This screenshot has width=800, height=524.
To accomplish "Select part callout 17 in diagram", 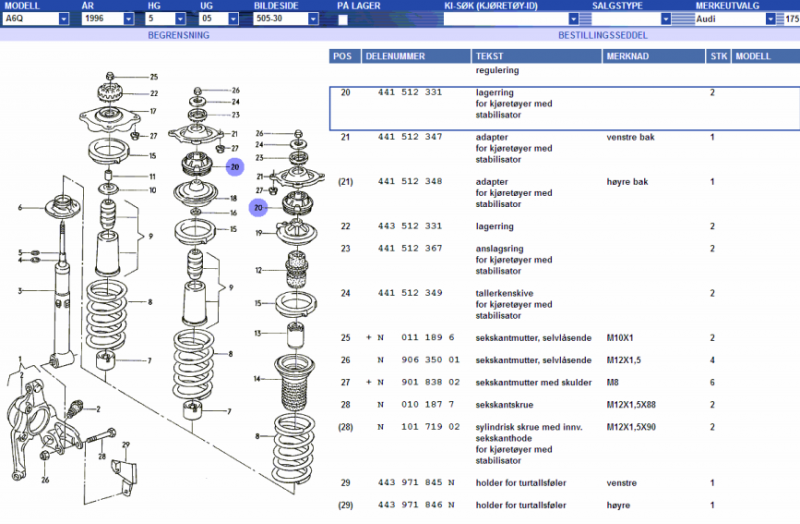I will point(153,111).
